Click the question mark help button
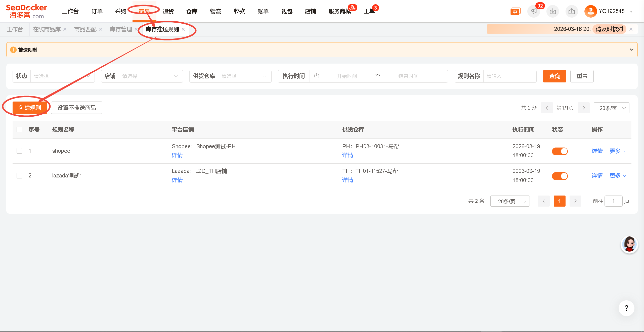Viewport: 644px width, 332px height. 626,308
